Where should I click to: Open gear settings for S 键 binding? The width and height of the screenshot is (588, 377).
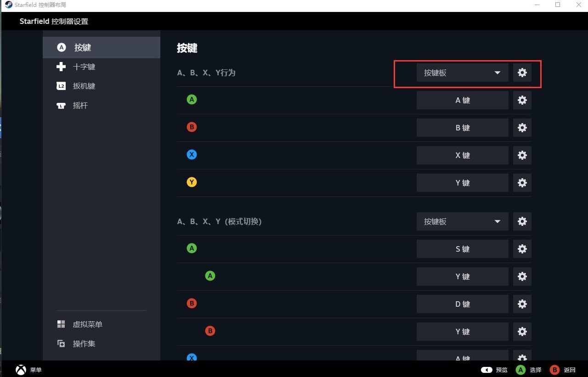point(522,249)
